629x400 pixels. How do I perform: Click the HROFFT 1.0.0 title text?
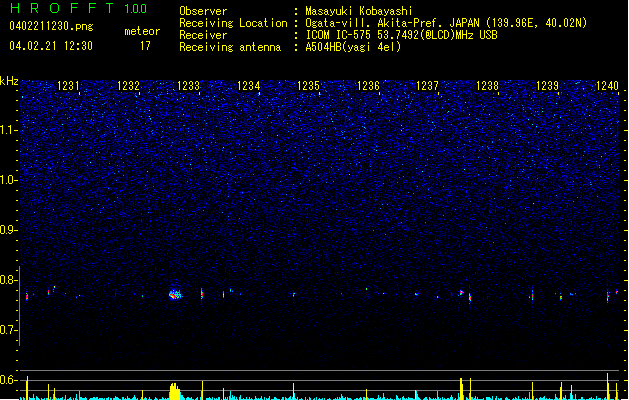(x=79, y=8)
